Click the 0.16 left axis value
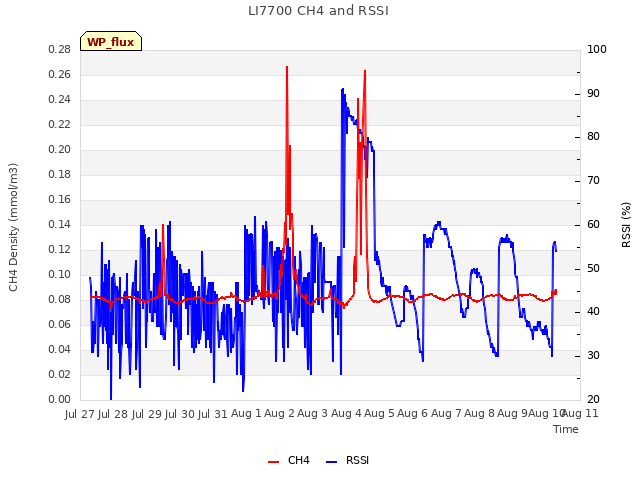 (x=60, y=200)
